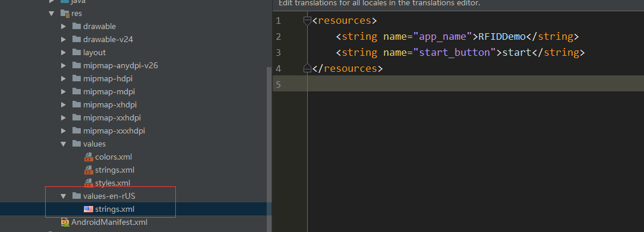The height and width of the screenshot is (232, 644).
Task: Select the drawable folder name
Action: tap(99, 26)
